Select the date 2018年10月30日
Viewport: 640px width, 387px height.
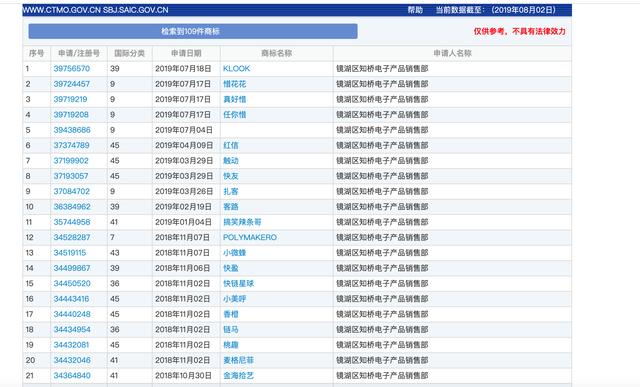tap(183, 376)
